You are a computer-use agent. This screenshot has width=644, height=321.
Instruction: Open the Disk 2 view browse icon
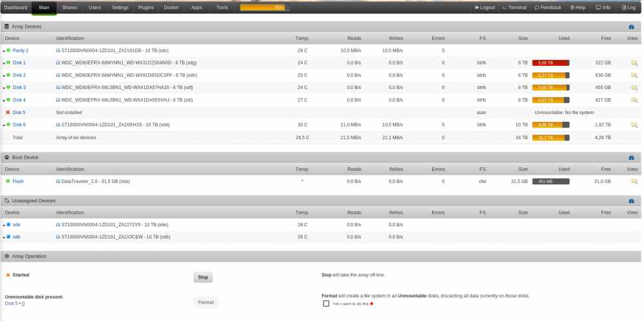coord(634,75)
